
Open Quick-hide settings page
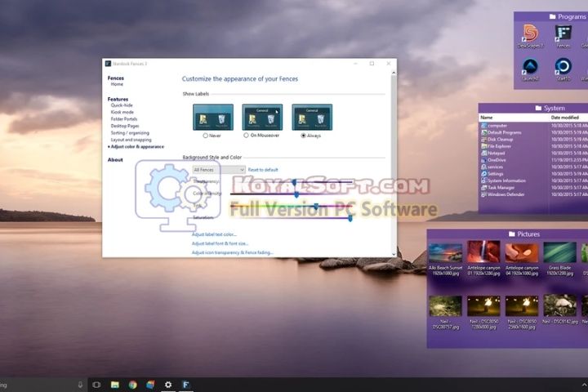point(122,105)
